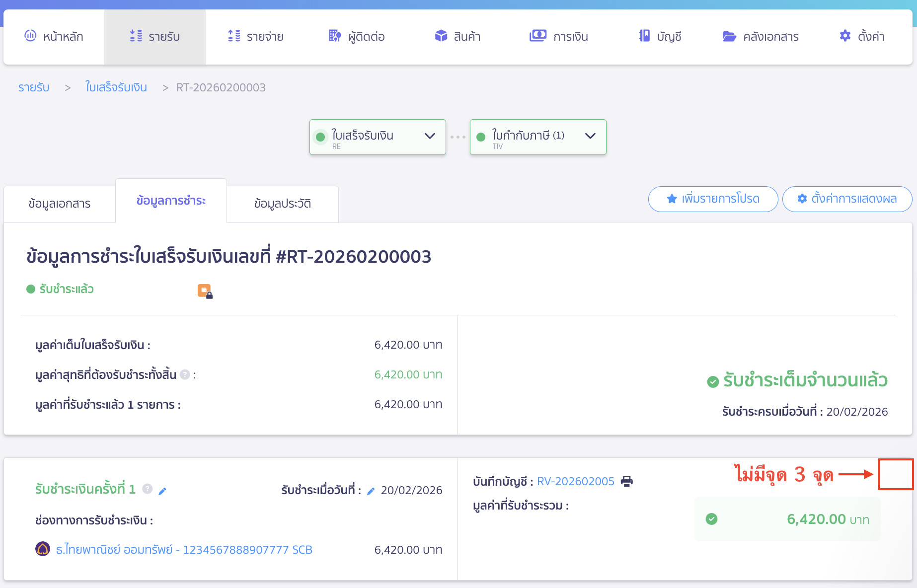Go to หน้าหลัก in the navigation bar

tap(54, 36)
